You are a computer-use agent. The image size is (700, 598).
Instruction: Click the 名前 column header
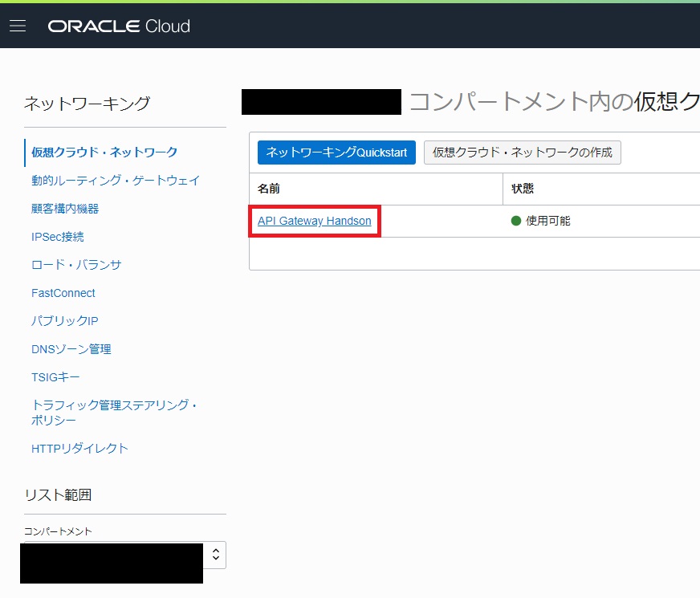pyautogui.click(x=270, y=189)
